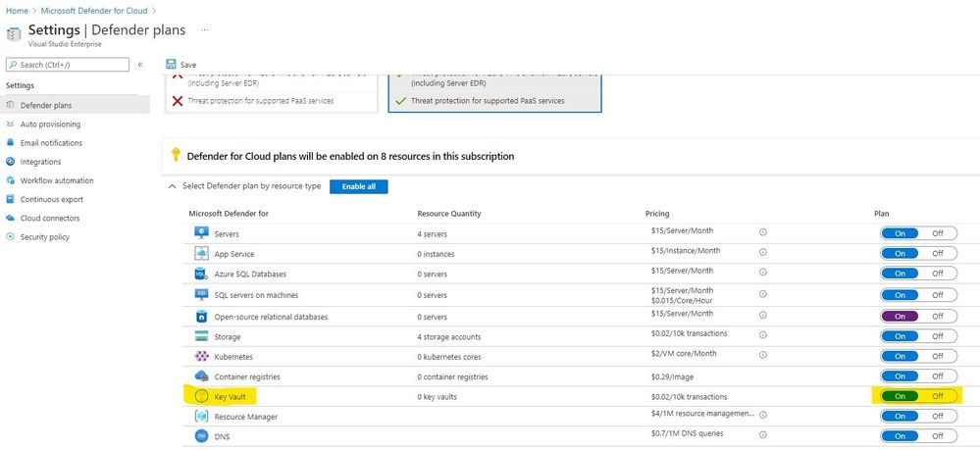Click the Azure SQL Databases icon
This screenshot has width=980, height=450.
[201, 274]
